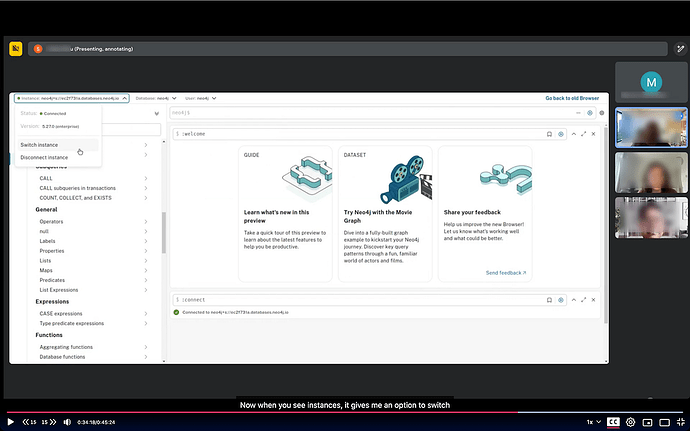Collapse the :welcome result frame
Viewport: 690px width, 431px height.
pos(574,134)
